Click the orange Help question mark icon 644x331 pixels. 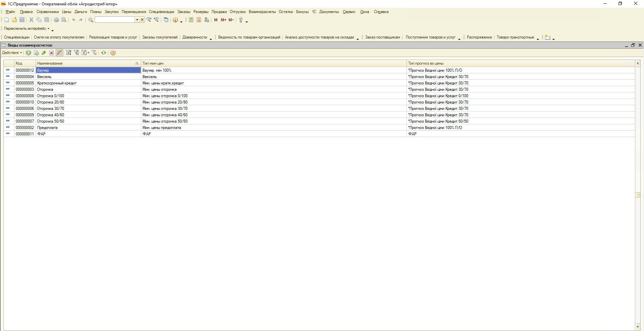pos(113,53)
